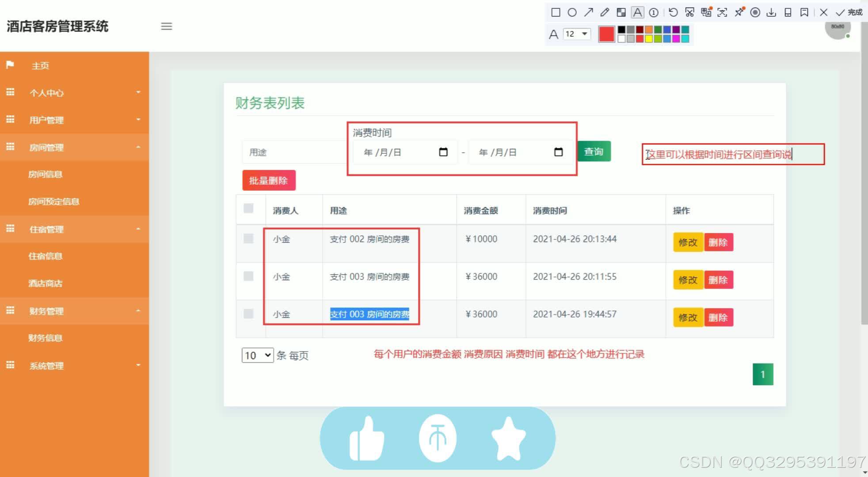Click the bookmark collection icon
Viewport: 868px width, 477px height.
(x=804, y=12)
